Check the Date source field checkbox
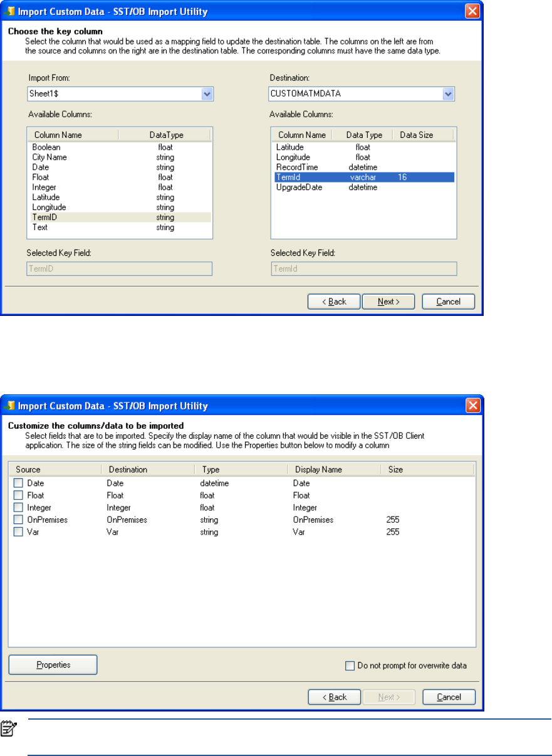Image resolution: width=552 pixels, height=756 pixels. [x=19, y=483]
